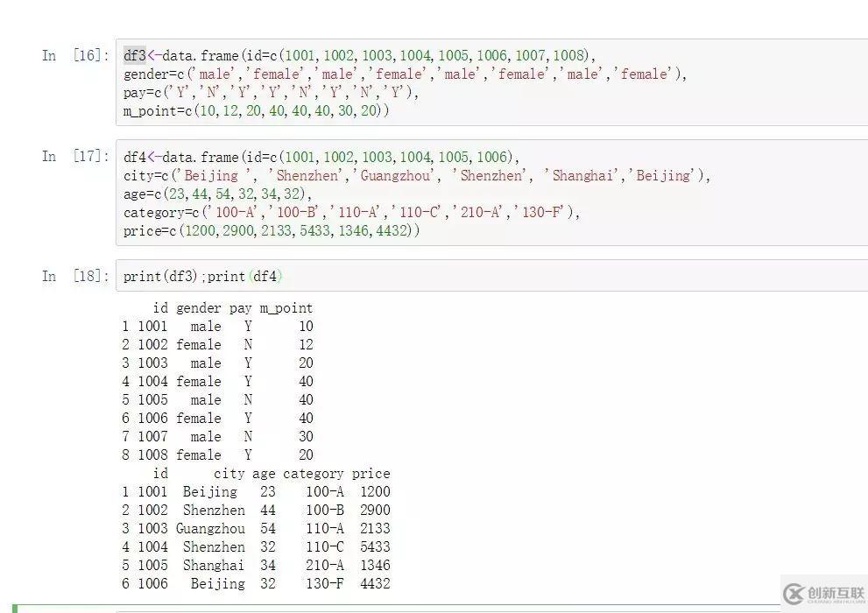Click df4 row 1004 Shenzhen 32
The image size is (868, 613).
(257, 546)
